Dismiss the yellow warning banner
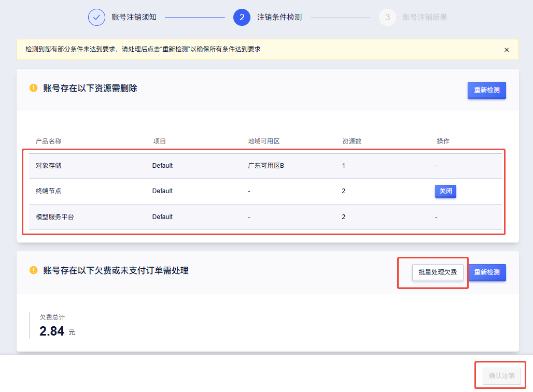 507,50
